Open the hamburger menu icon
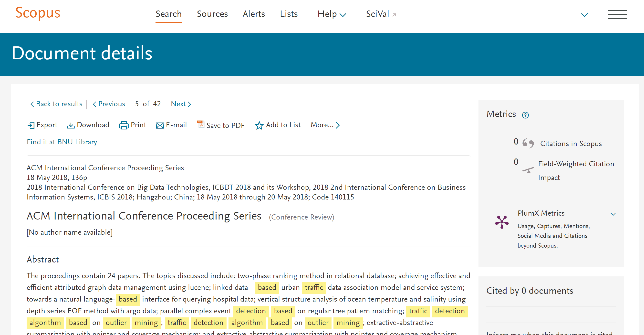This screenshot has width=644, height=335. point(617,14)
